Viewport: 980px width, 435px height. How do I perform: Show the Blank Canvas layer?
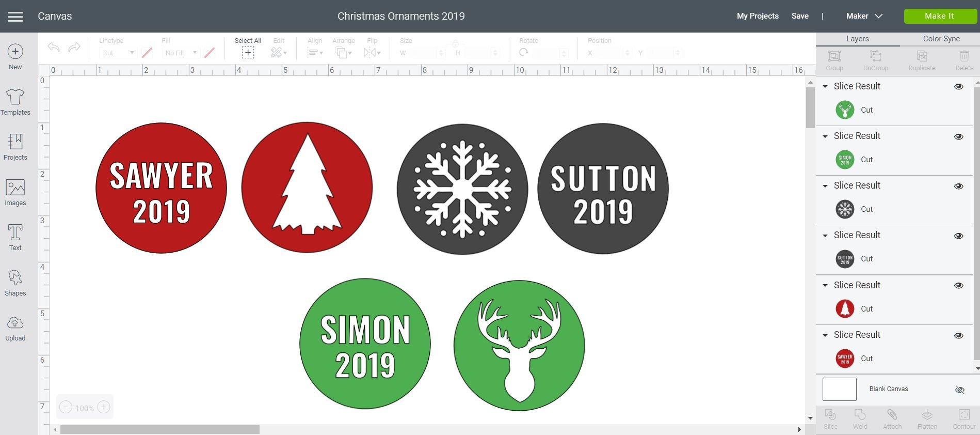[960, 390]
